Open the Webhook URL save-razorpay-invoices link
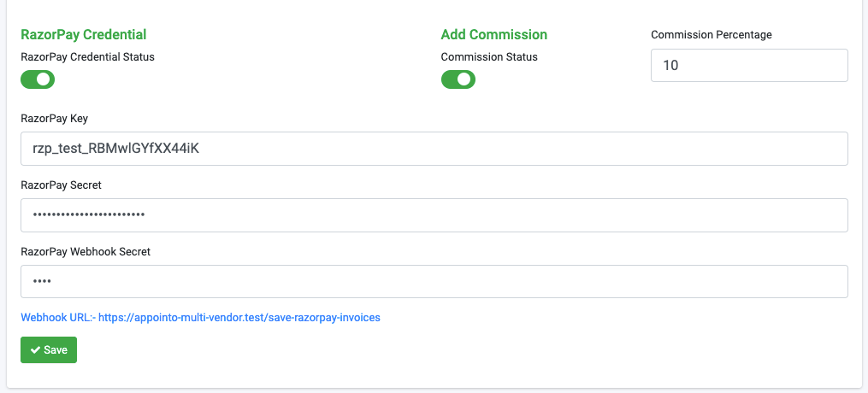Viewport: 868px width, 393px height. [200, 318]
